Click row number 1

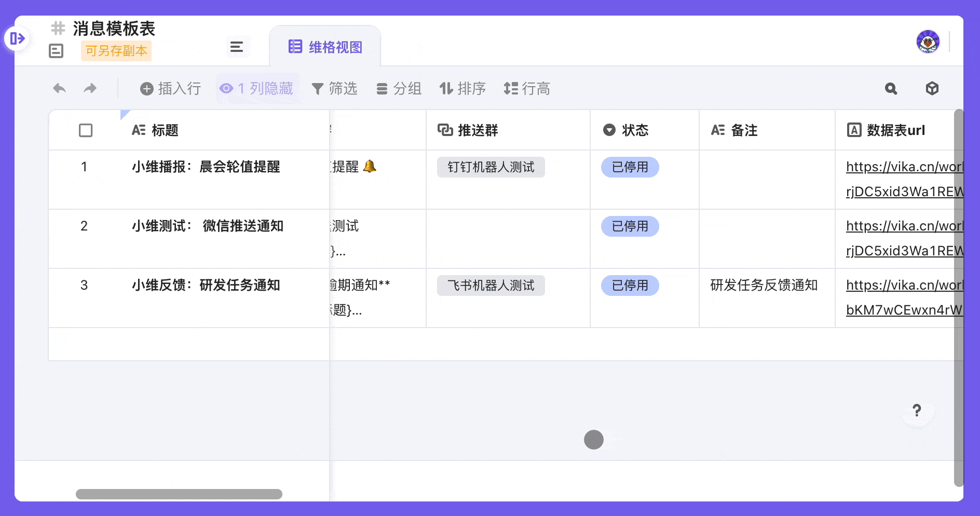[84, 167]
